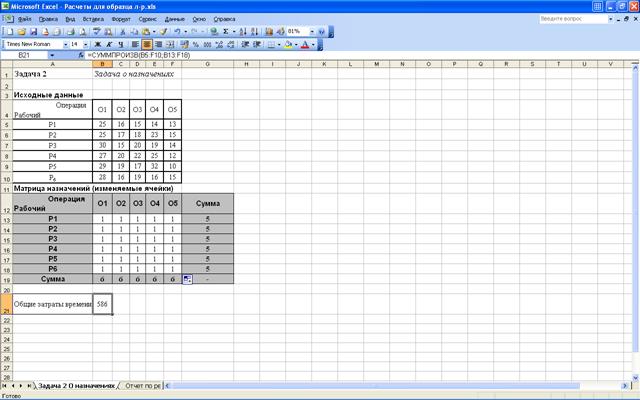
Task: Toggle Align Left alignment
Action: [x=135, y=44]
